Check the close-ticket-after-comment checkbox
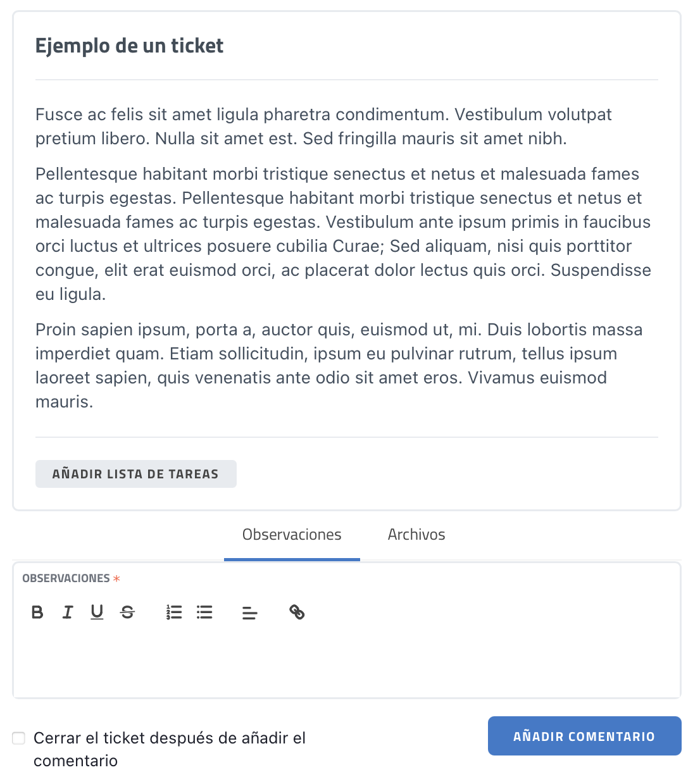 click(19, 738)
